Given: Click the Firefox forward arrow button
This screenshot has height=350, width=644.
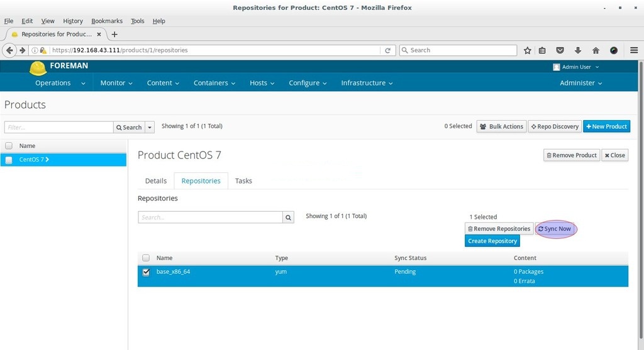Looking at the screenshot, I should [22, 50].
